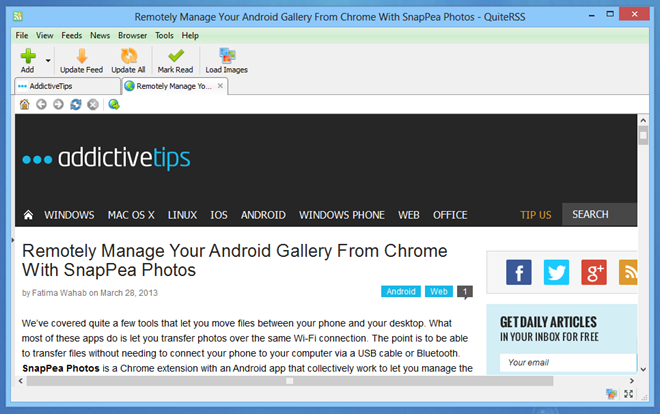
Task: Expand the hidden feeds panel side arrow
Action: [13, 240]
